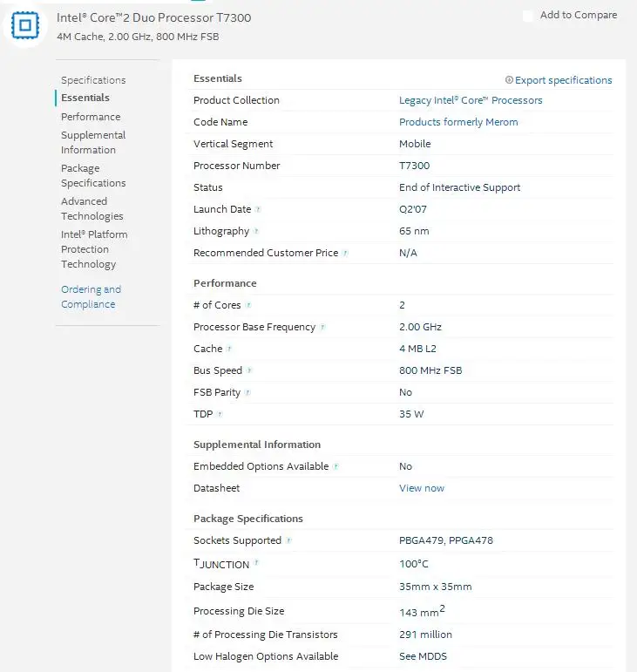This screenshot has width=637, height=672.
Task: Click View now for the Datasheet
Action: (x=422, y=488)
